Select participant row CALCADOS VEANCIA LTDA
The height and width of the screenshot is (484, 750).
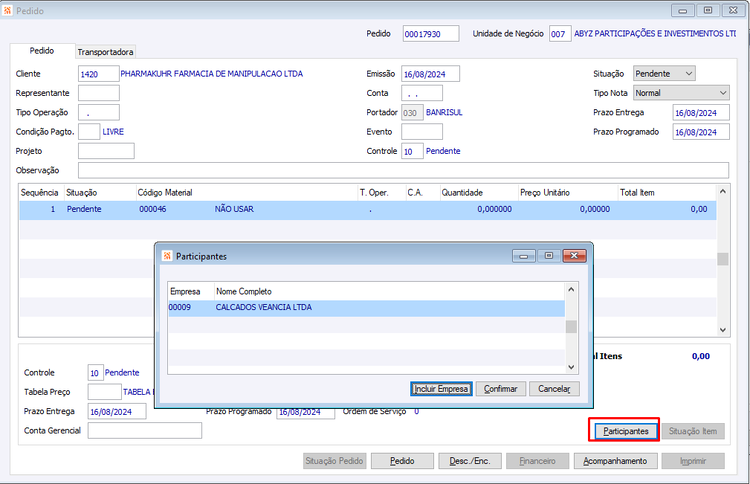tap(366, 308)
